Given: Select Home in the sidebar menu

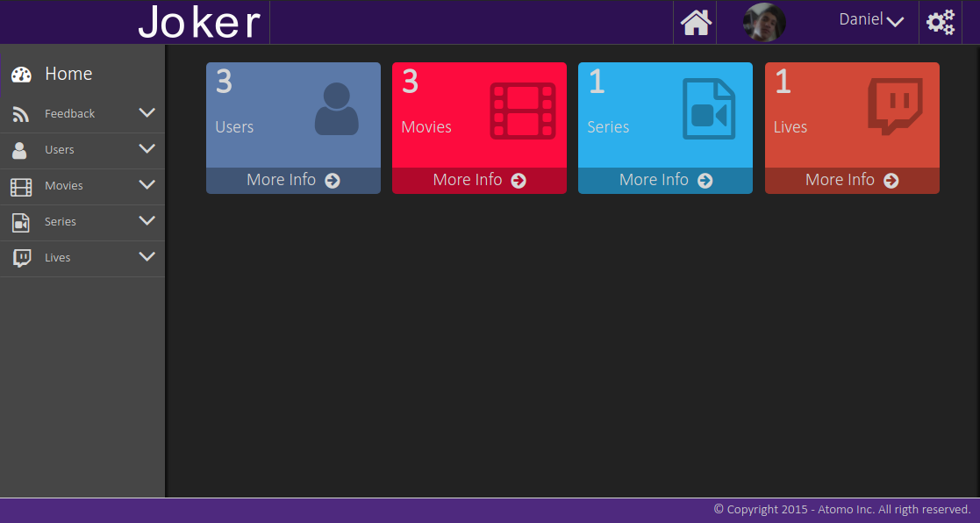Looking at the screenshot, I should [68, 74].
